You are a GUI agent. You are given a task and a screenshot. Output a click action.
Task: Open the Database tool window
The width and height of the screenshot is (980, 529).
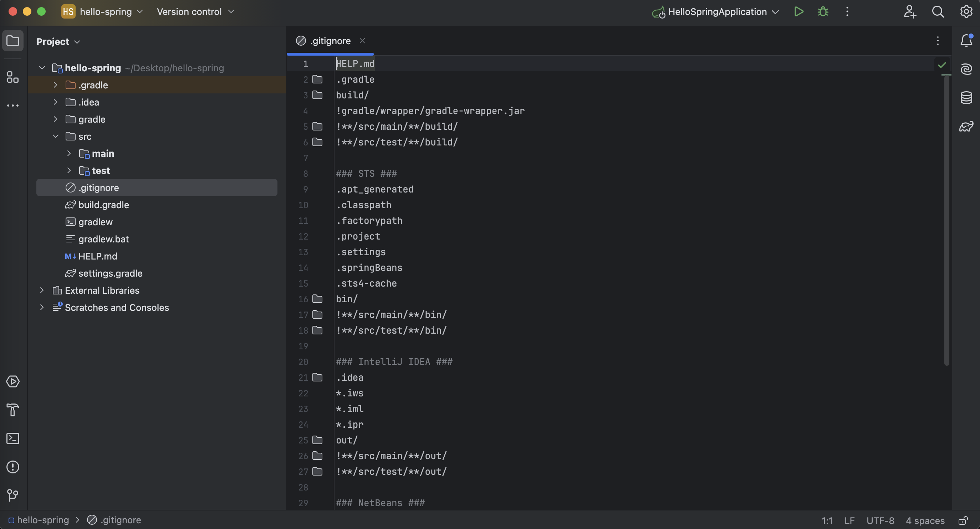coord(966,98)
